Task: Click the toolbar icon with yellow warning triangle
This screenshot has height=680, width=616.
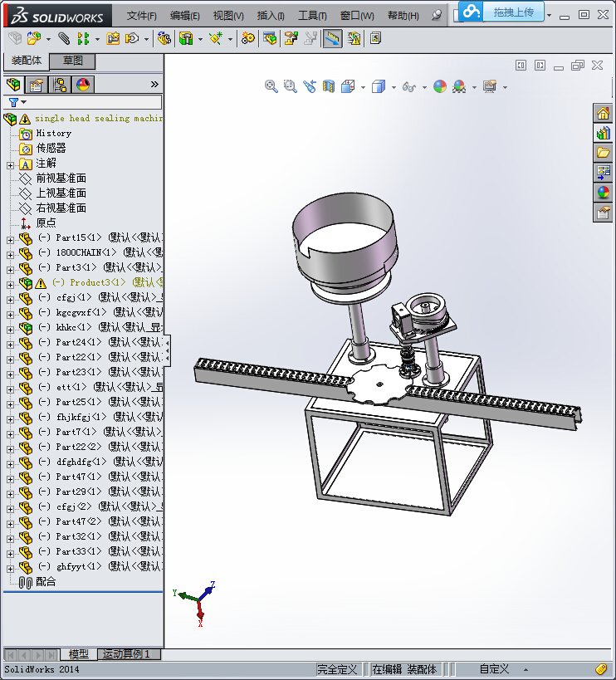Action: click(354, 38)
